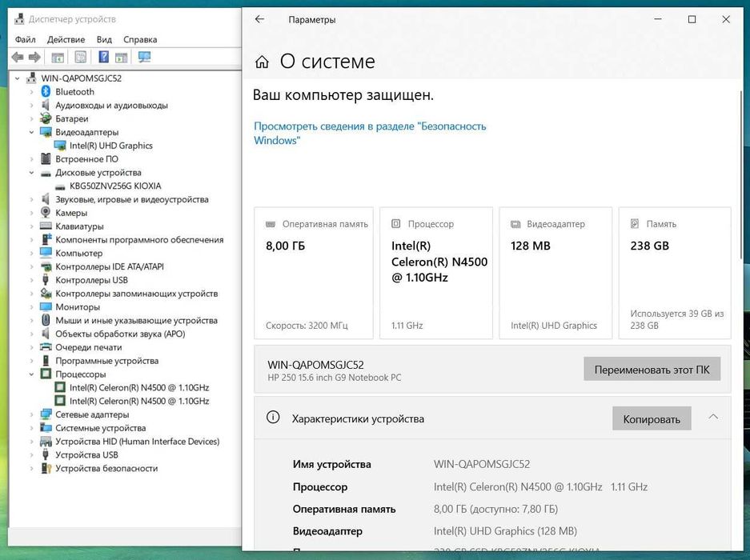The width and height of the screenshot is (750, 560).
Task: Click the 8,00 ГБ memory value
Action: click(x=286, y=246)
